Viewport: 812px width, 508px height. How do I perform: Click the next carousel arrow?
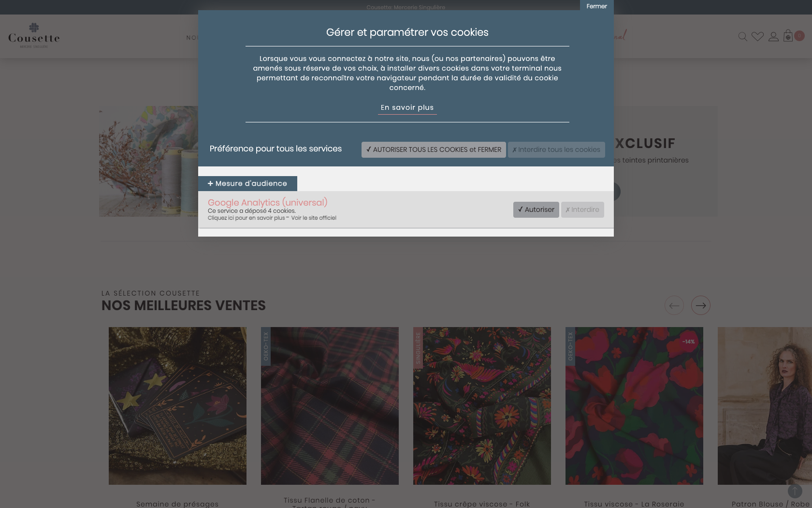pos(701,305)
